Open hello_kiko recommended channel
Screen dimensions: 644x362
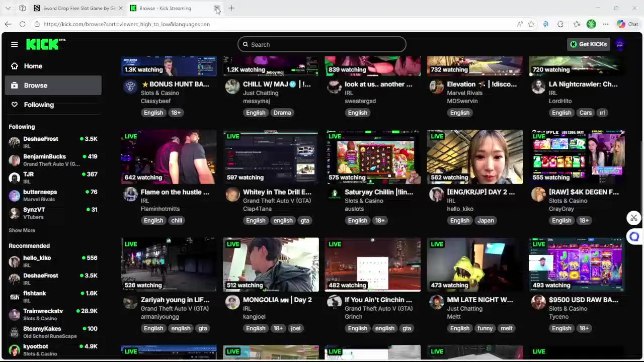coord(53,261)
